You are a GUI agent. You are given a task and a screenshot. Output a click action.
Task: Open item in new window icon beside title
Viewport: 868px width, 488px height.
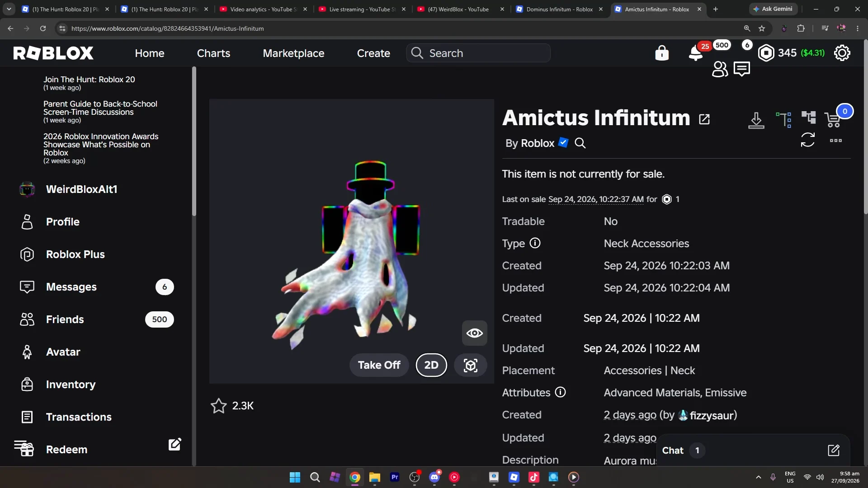(704, 119)
